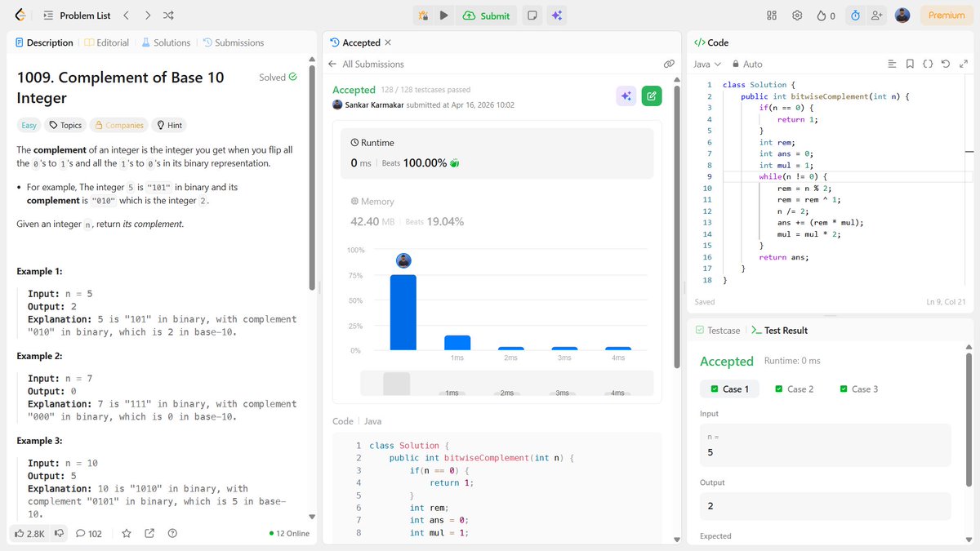Select Case 3
The height and width of the screenshot is (551, 980).
(x=858, y=389)
